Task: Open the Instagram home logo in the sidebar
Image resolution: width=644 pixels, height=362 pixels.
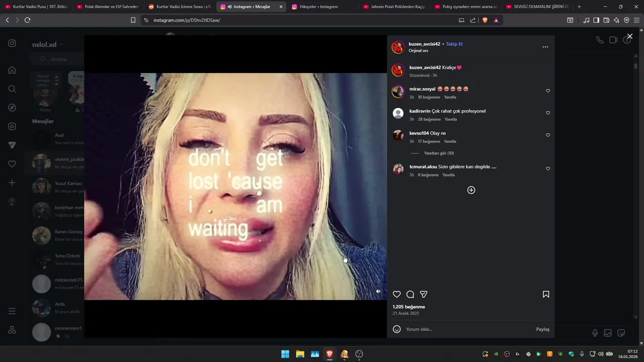Action: (x=12, y=43)
